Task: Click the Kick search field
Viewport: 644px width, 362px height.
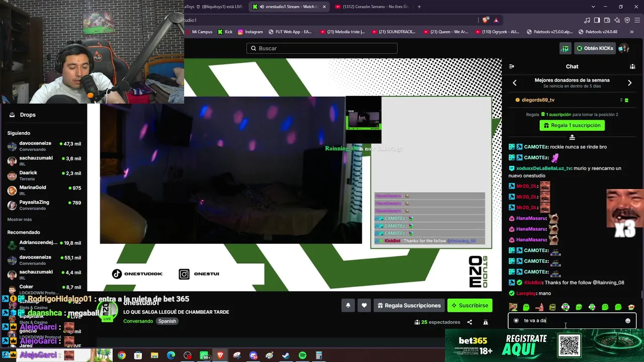Action: coord(322,48)
